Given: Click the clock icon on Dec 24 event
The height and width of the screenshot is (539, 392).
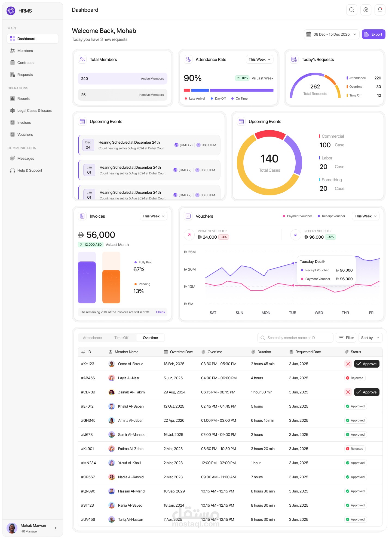Looking at the screenshot, I should (198, 145).
